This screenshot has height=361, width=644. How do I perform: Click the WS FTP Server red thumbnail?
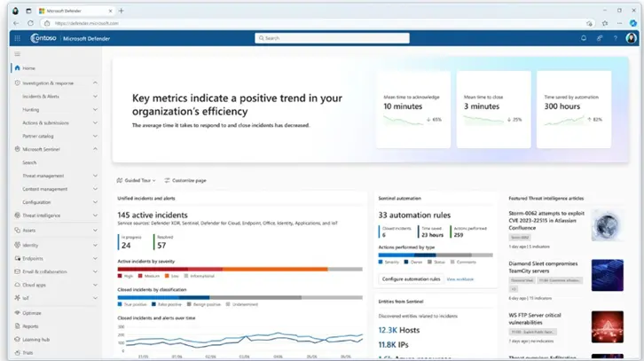(608, 327)
